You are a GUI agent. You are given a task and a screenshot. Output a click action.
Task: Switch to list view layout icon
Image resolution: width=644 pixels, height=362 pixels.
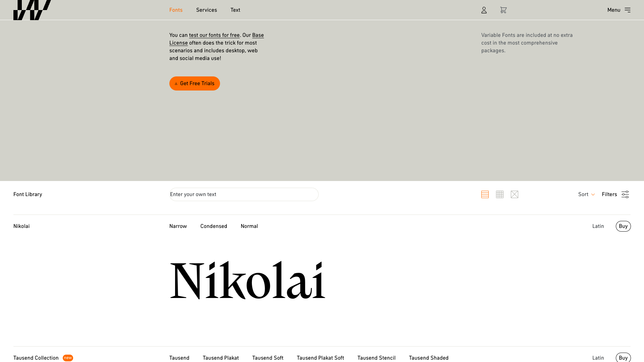coord(485,194)
